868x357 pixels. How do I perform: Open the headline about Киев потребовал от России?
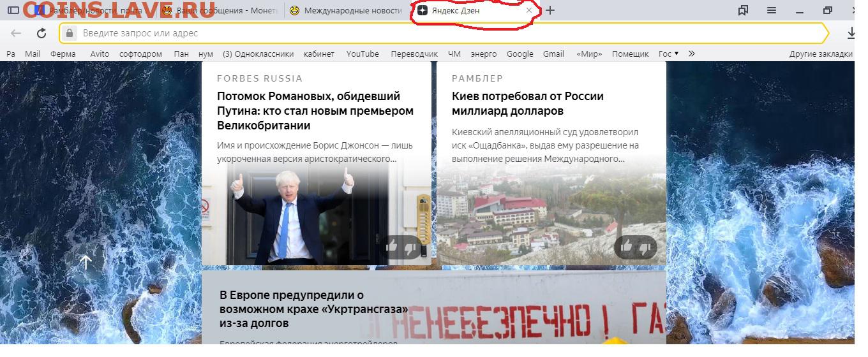tap(527, 103)
